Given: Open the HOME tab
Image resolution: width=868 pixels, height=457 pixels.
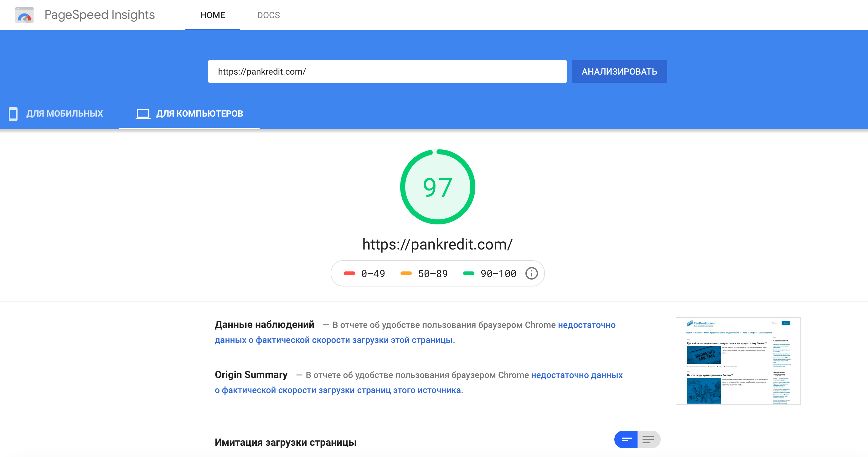Looking at the screenshot, I should coord(213,15).
